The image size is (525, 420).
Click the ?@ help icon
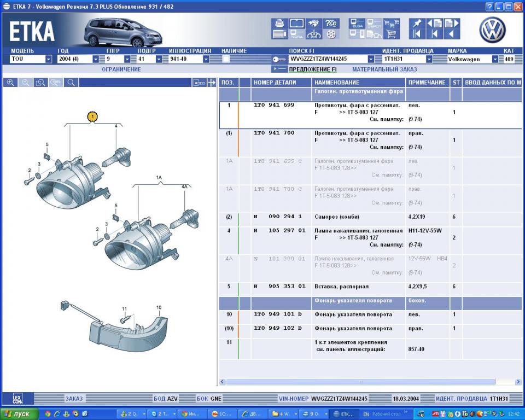[x=331, y=23]
